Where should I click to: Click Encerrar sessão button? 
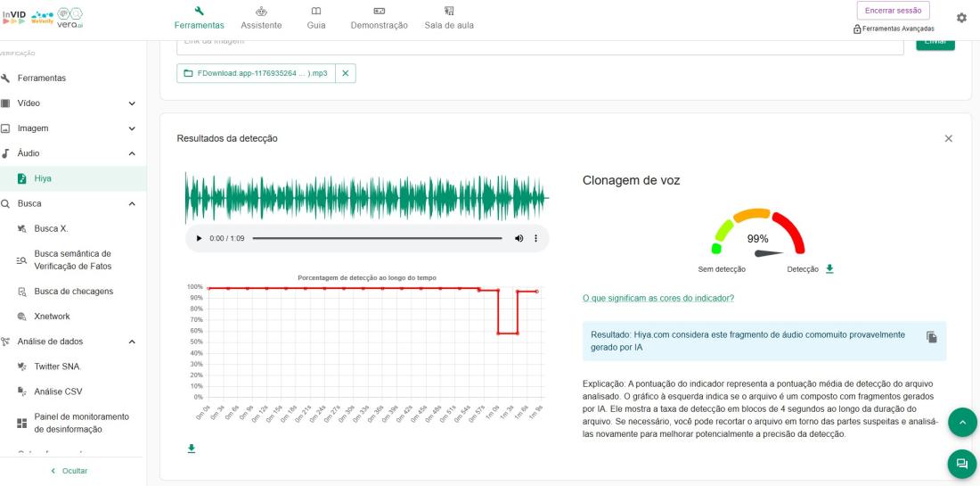tap(893, 10)
